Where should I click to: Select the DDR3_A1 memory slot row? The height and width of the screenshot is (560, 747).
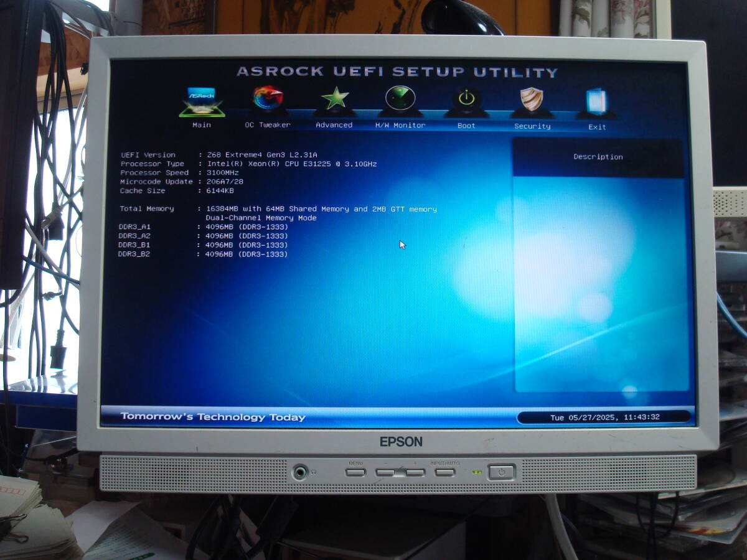[204, 227]
